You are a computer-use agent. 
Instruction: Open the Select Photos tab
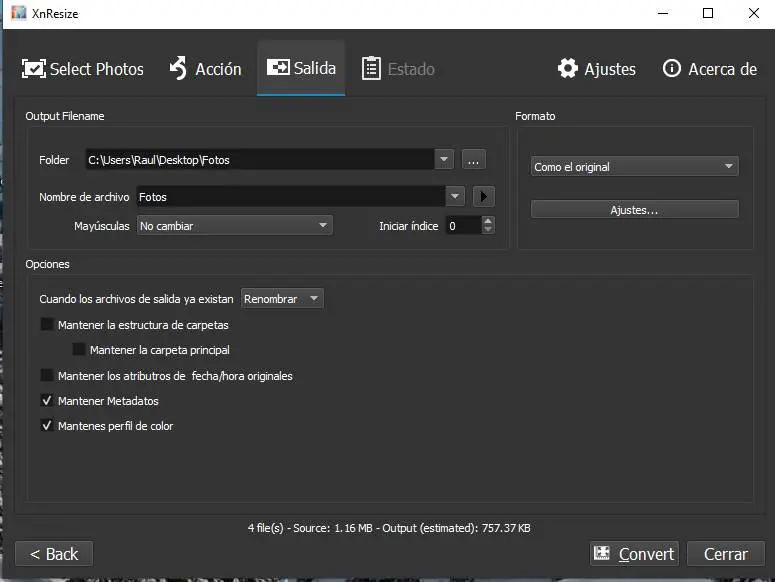(83, 69)
